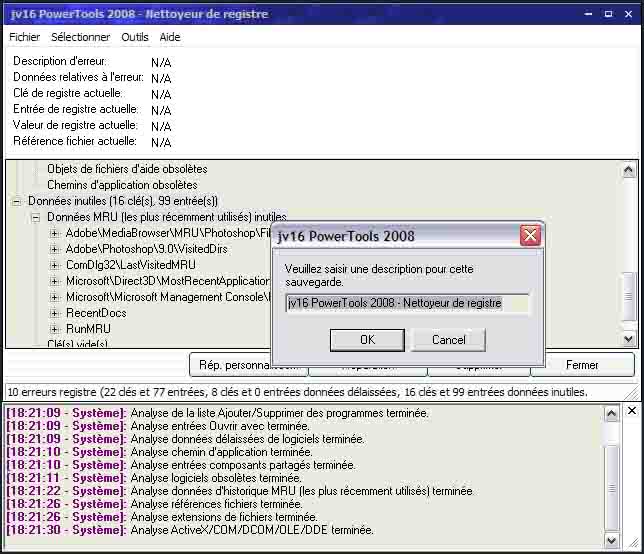644x554 pixels.
Task: Click the results tree scrollbar thumb
Action: [x=628, y=296]
